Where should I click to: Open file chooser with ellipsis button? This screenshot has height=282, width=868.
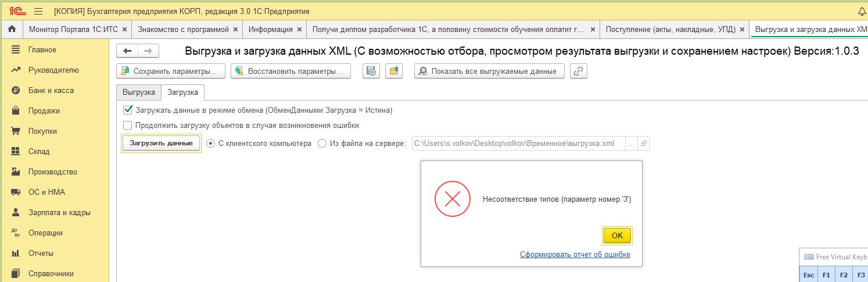(x=632, y=143)
